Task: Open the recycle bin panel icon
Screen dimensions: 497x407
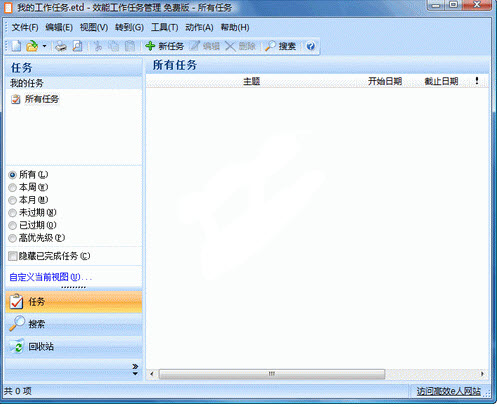Action: pyautogui.click(x=16, y=346)
